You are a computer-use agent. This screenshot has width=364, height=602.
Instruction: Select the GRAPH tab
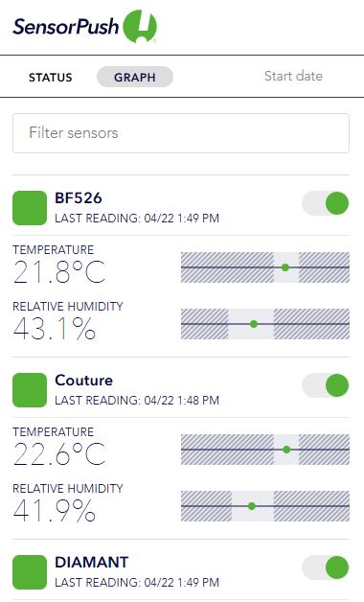click(135, 77)
